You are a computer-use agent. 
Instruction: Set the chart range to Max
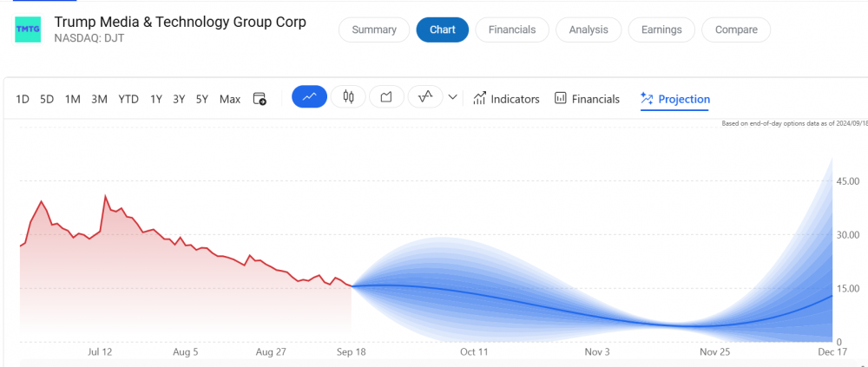230,99
